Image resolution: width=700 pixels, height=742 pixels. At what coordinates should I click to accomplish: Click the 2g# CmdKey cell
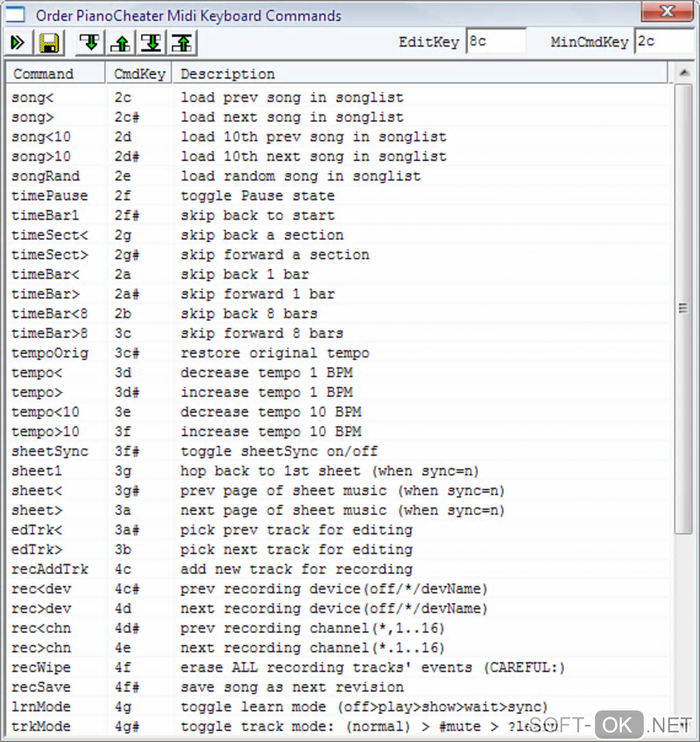(x=127, y=255)
